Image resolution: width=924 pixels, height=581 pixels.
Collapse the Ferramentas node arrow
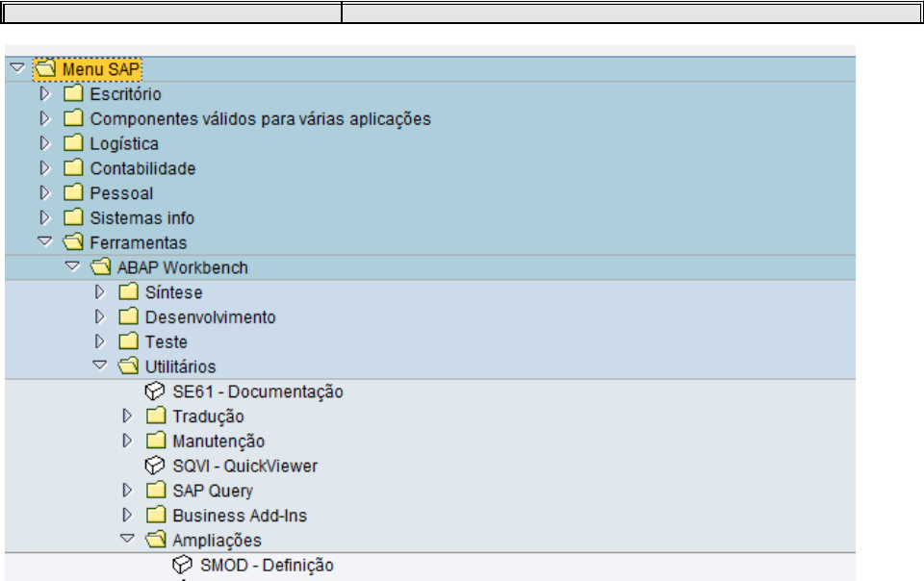tap(43, 242)
